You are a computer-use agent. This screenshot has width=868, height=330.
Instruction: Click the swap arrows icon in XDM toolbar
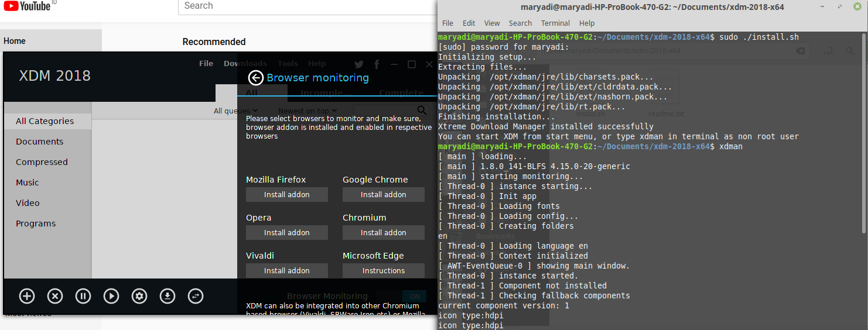(x=196, y=296)
